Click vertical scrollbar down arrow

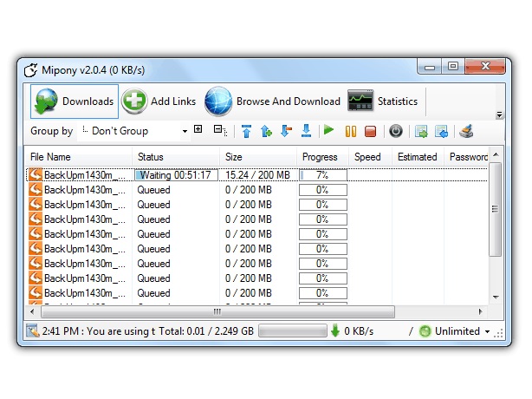tap(496, 298)
